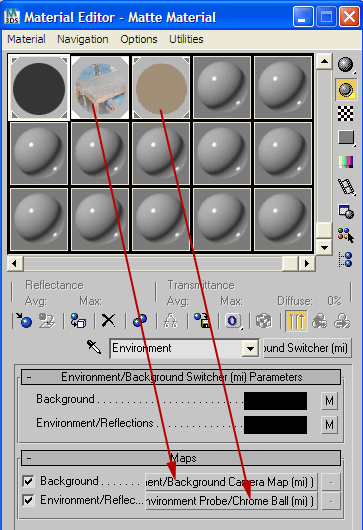363x530 pixels.
Task: Open the Utilities menu
Action: pyautogui.click(x=186, y=39)
